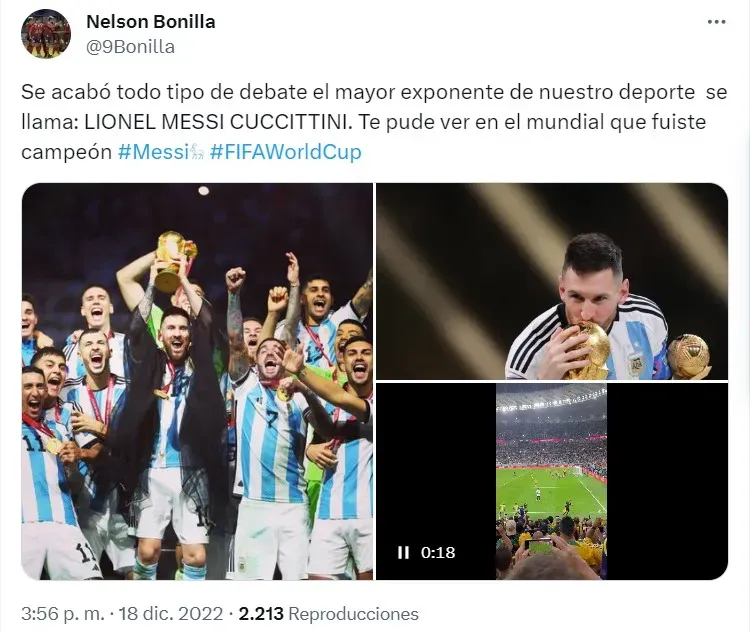
Task: Open the team trophy celebration photo
Action: click(197, 381)
